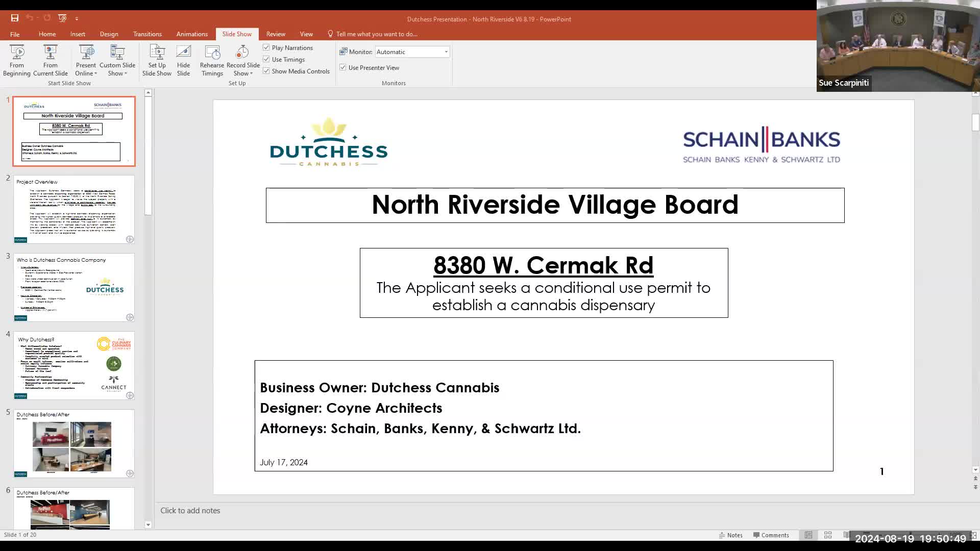Select slide 4 Why Dutchess thumbnail
Image resolution: width=980 pixels, height=551 pixels.
point(74,365)
